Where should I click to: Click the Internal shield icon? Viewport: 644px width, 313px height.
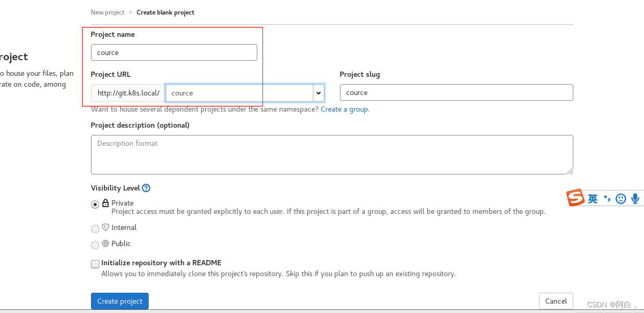(x=106, y=227)
